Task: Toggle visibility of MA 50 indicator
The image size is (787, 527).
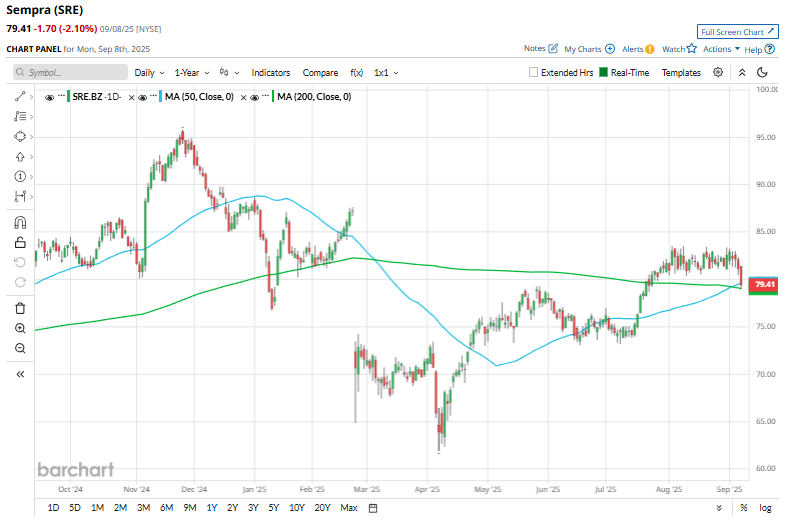Action: pyautogui.click(x=143, y=97)
